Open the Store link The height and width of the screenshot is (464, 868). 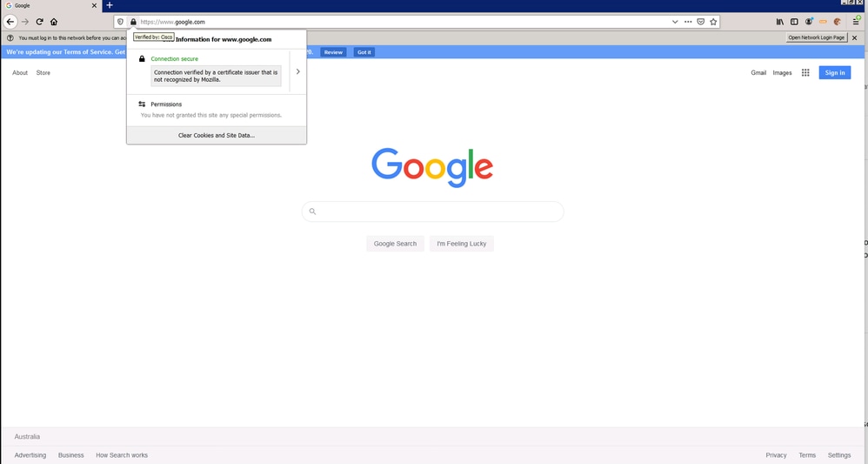pyautogui.click(x=43, y=72)
